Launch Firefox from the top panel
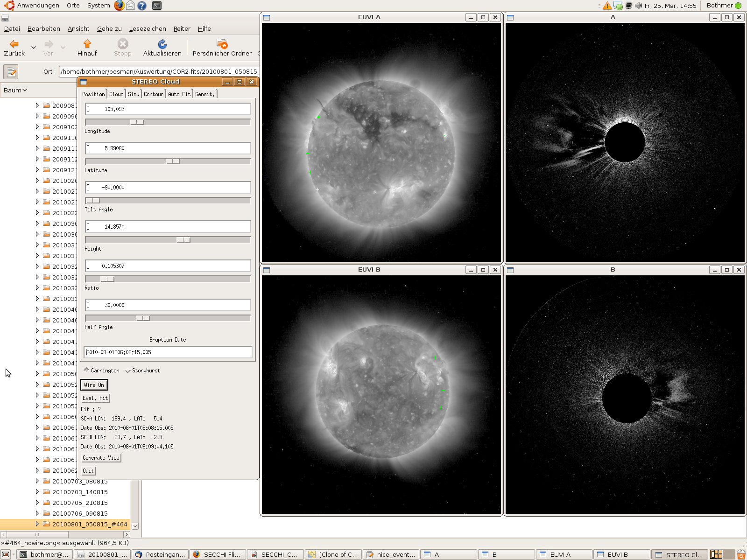747x560 pixels. (120, 6)
